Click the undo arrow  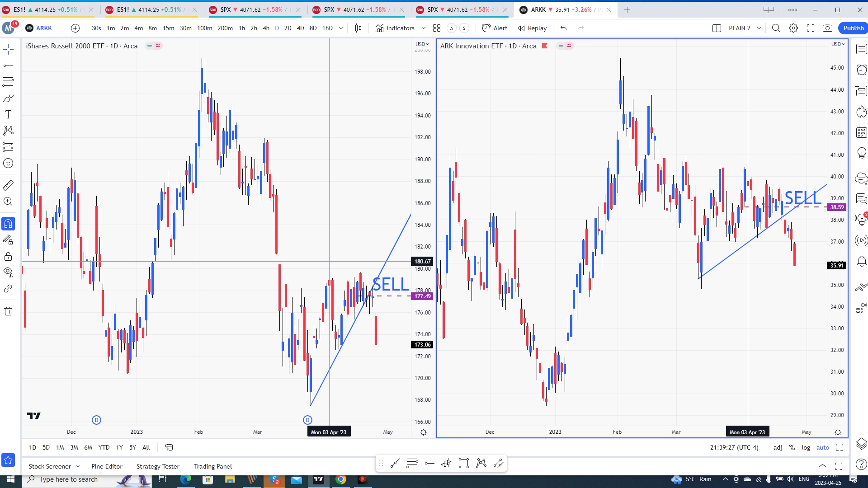(x=563, y=28)
